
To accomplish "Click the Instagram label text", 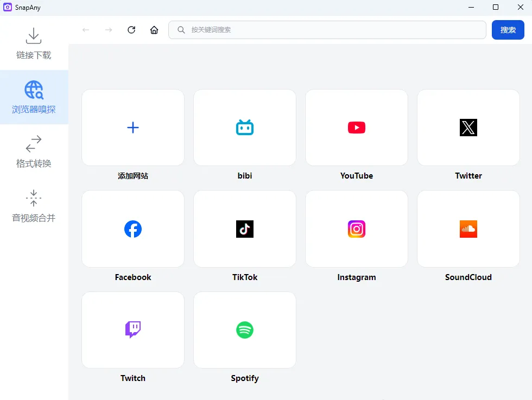I will pyautogui.click(x=357, y=277).
